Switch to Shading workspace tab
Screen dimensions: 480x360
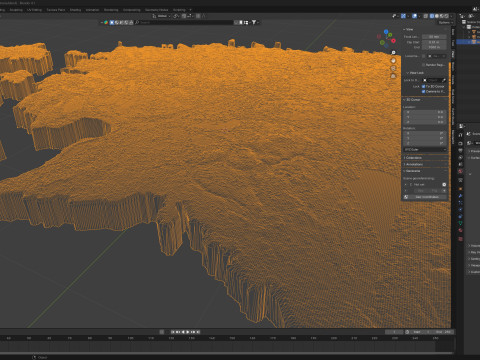[x=75, y=10]
